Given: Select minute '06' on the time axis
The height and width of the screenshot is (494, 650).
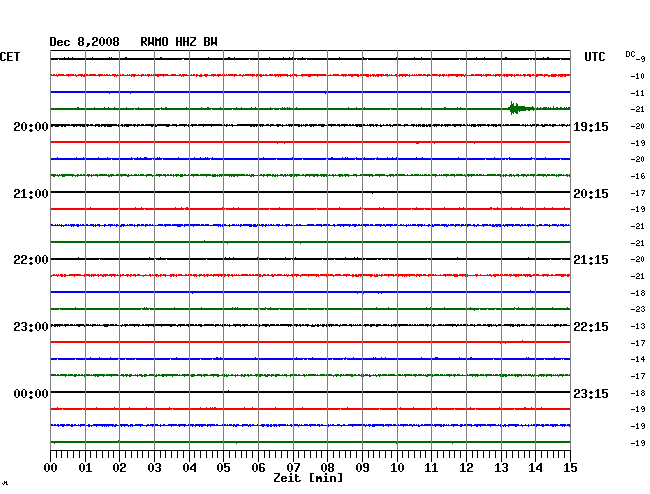Looking at the screenshot, I should pyautogui.click(x=258, y=468).
